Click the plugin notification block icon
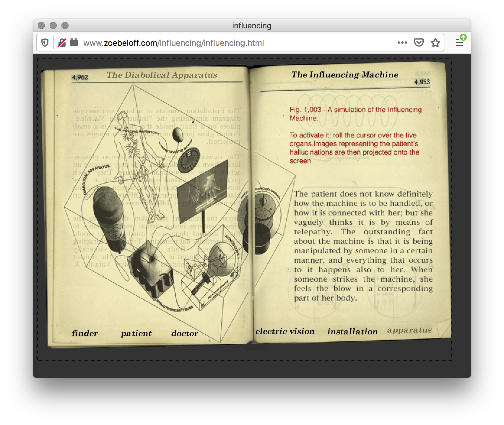The height and width of the screenshot is (425, 504). [74, 43]
